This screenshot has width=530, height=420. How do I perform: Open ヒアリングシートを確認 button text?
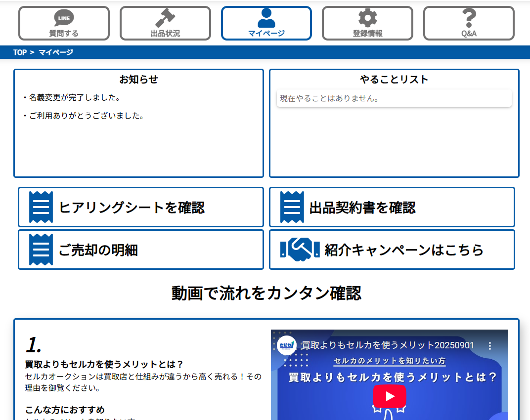pyautogui.click(x=132, y=208)
